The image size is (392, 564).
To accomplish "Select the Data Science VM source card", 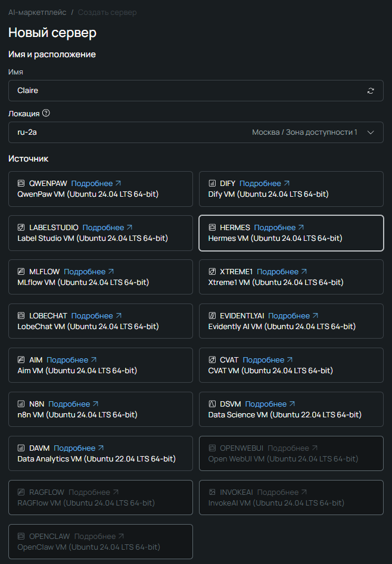I will pyautogui.click(x=291, y=410).
